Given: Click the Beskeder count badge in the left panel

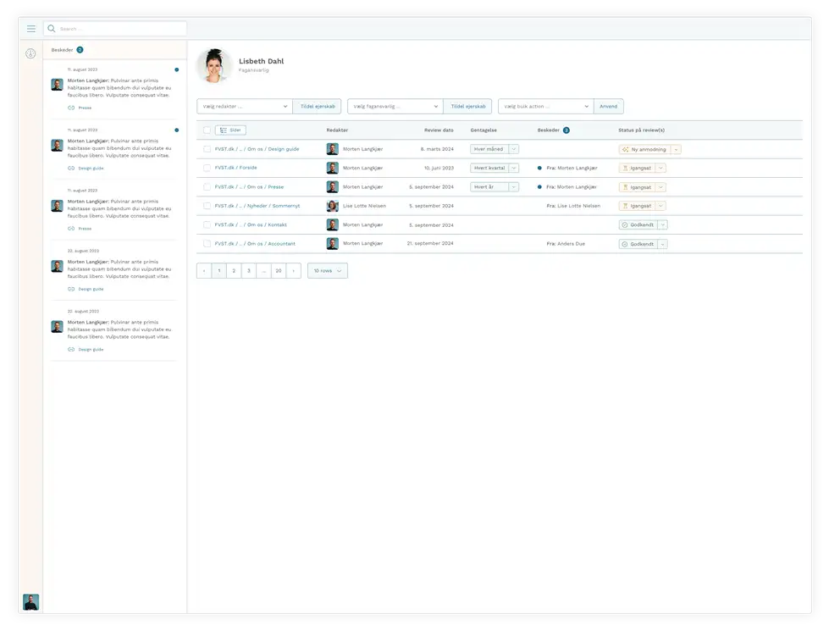Looking at the screenshot, I should click(x=80, y=50).
